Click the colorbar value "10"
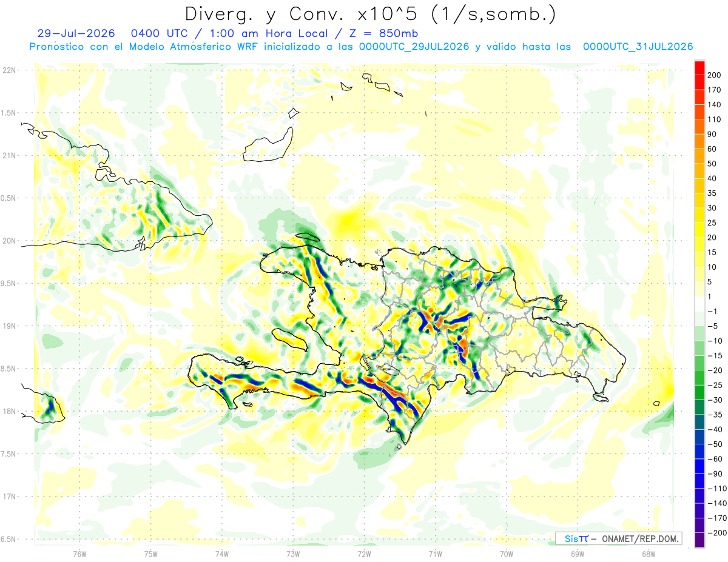The width and height of the screenshot is (728, 562). point(713,267)
